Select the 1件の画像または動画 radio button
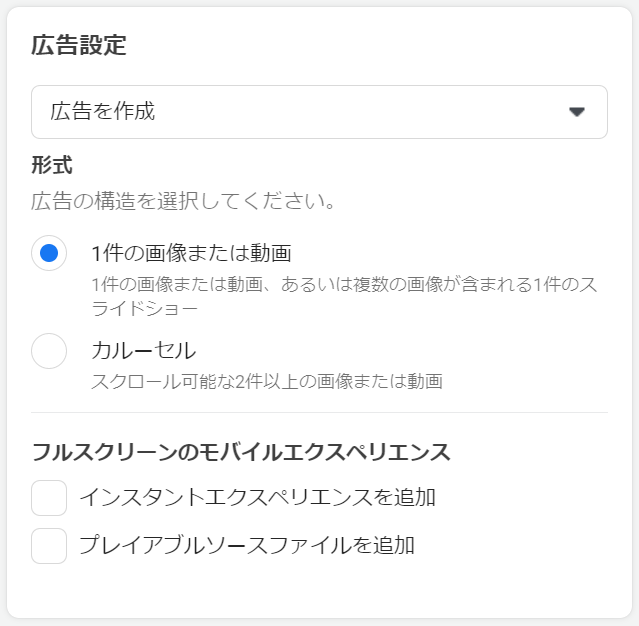The image size is (639, 626). pos(49,253)
